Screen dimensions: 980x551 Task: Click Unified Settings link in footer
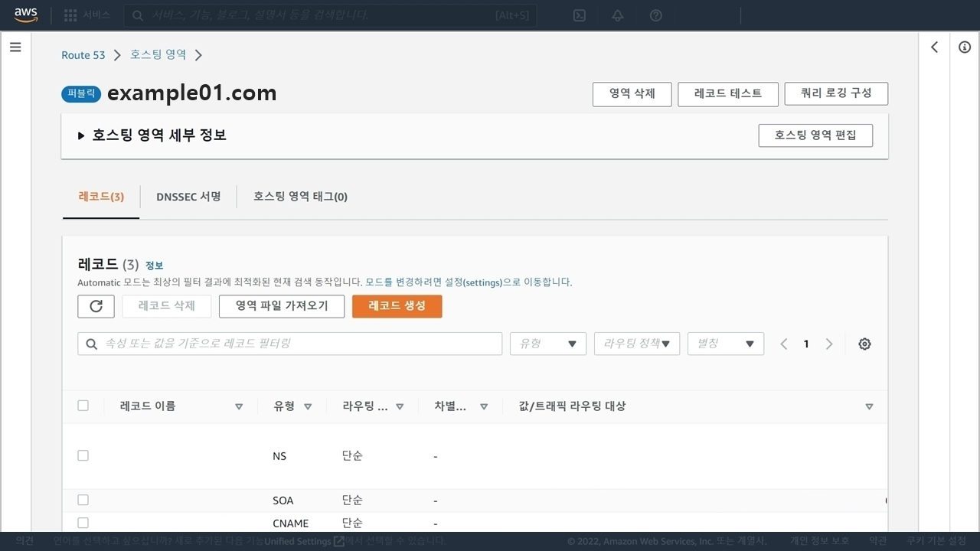(304, 541)
